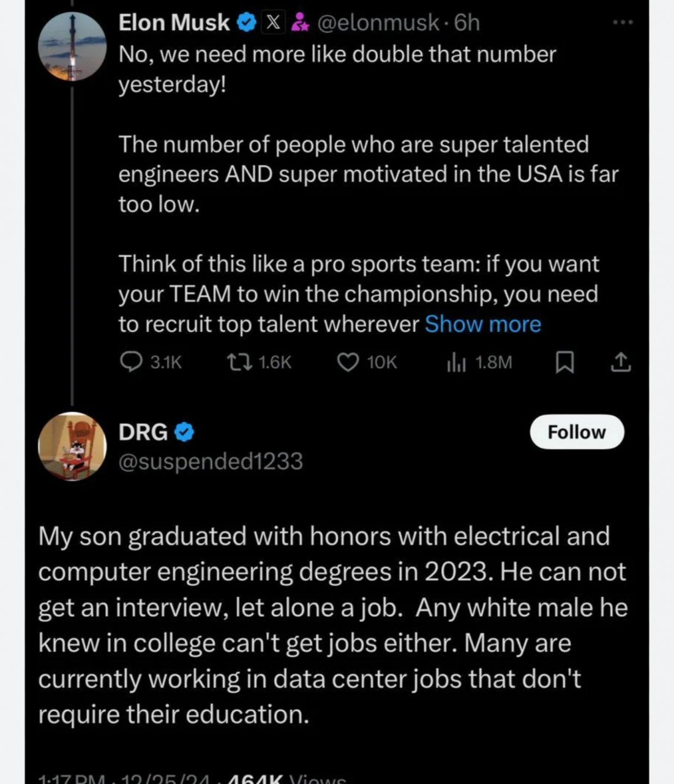This screenshot has width=674, height=784.
Task: Share the tweet using upload icon
Action: tap(620, 363)
